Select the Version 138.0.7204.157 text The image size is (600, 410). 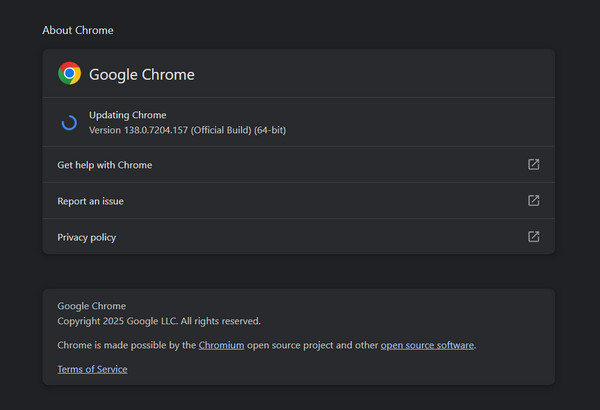[x=187, y=130]
